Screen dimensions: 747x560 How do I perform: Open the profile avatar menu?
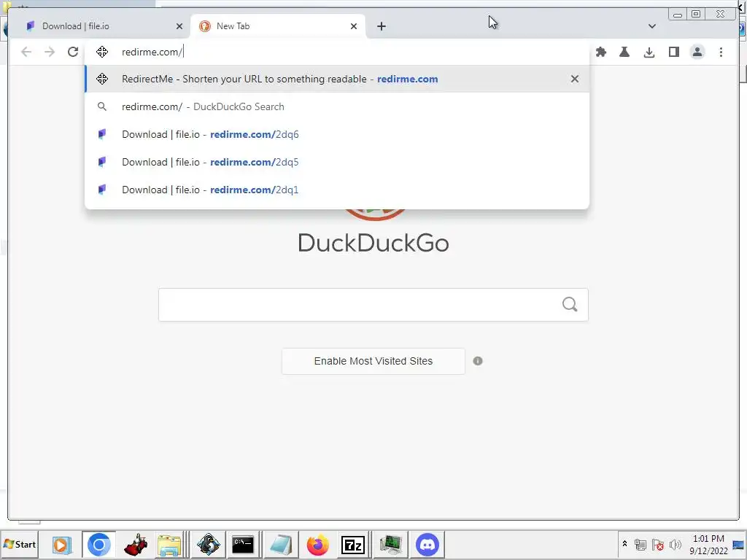(697, 52)
